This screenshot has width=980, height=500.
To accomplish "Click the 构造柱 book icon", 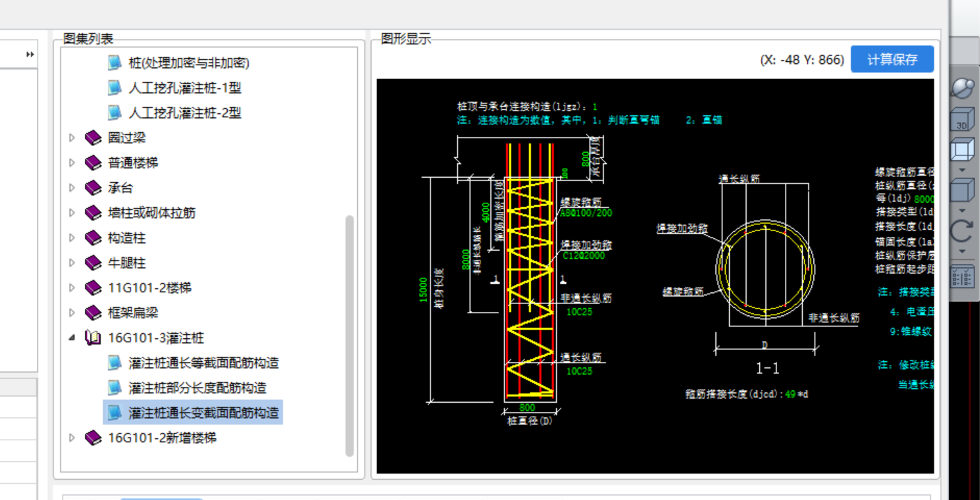I will tap(93, 238).
